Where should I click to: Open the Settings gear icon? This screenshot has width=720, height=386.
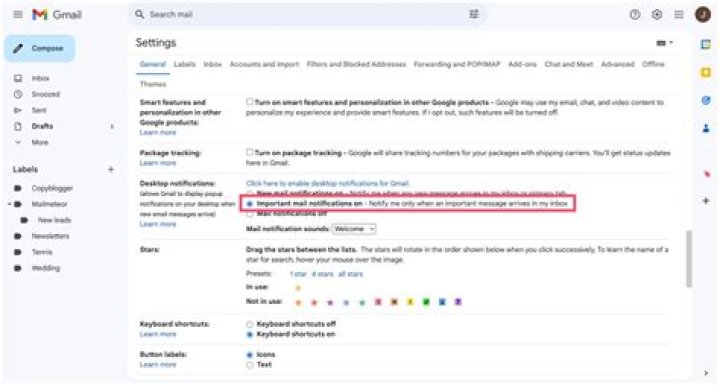[657, 15]
